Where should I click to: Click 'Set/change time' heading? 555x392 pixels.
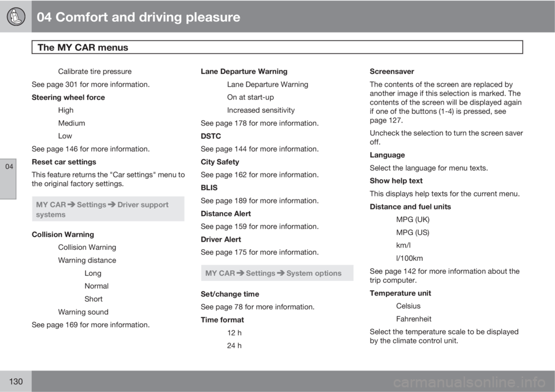[x=230, y=294]
